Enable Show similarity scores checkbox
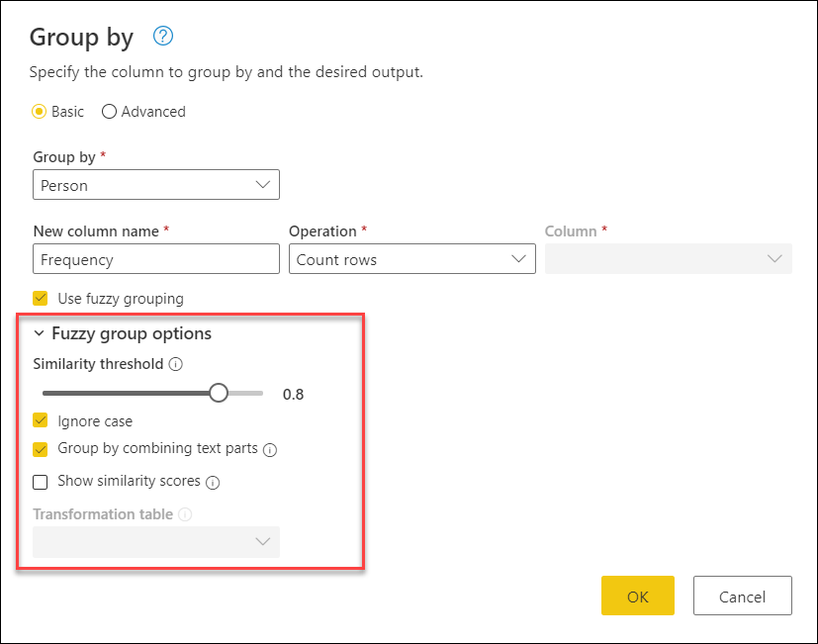The image size is (818, 644). coord(41,482)
